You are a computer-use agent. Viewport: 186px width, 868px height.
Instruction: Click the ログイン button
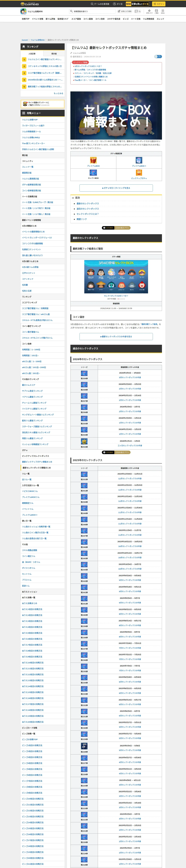click(x=158, y=4)
